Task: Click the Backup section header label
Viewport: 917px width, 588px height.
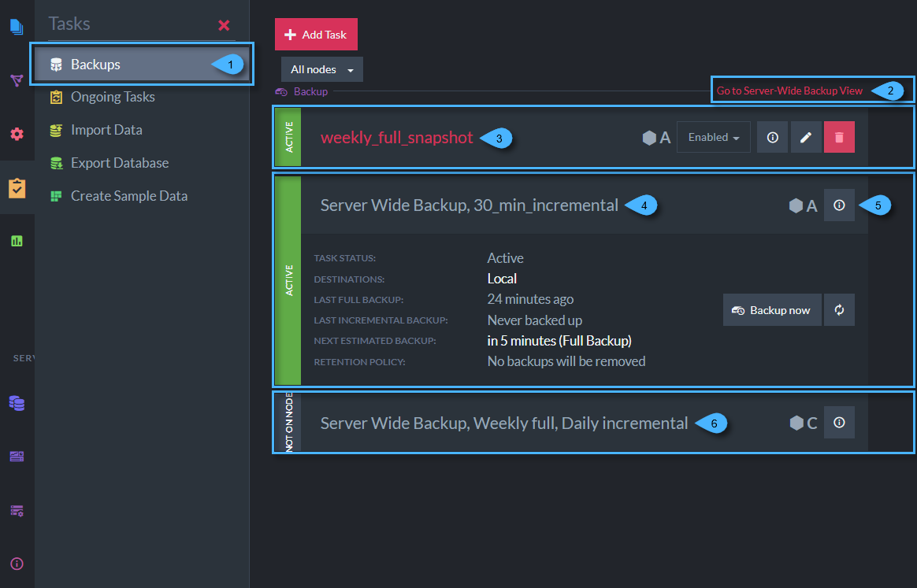Action: click(310, 92)
